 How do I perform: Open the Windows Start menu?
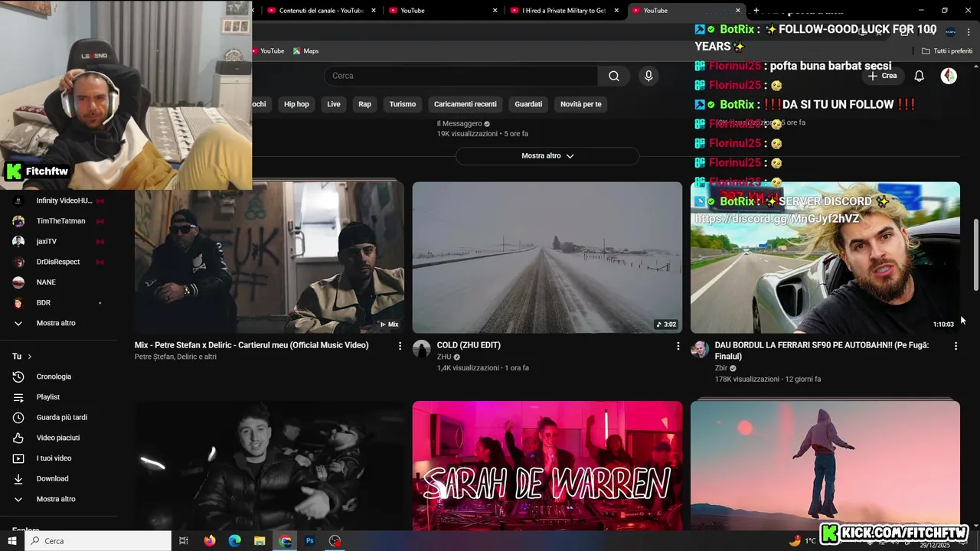click(12, 540)
